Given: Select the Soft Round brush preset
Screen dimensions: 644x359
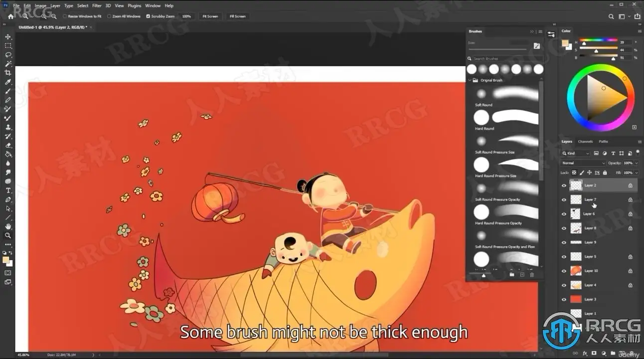Looking at the screenshot, I should tap(505, 96).
